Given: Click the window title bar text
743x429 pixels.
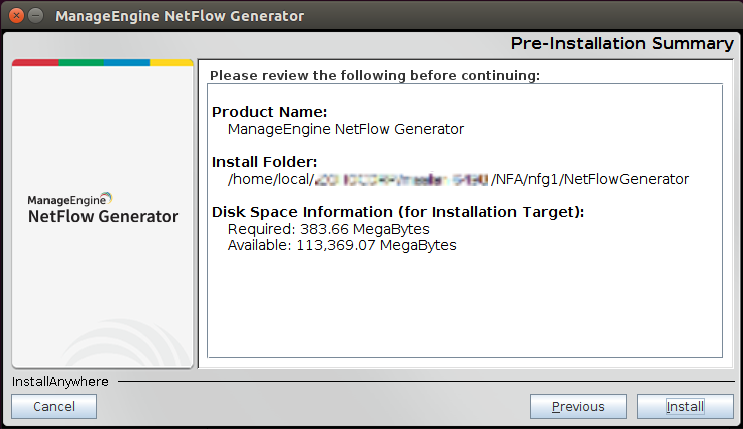Looking at the screenshot, I should point(180,16).
